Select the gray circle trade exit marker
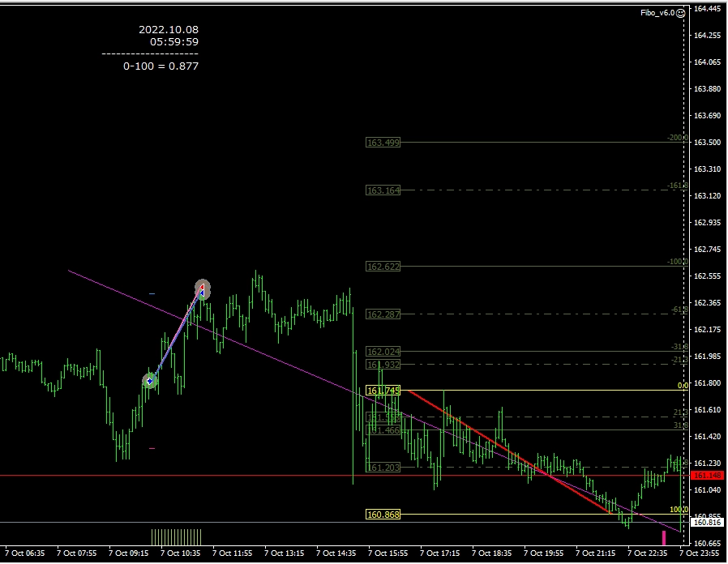Screen dimensions: 728x564 (203, 289)
